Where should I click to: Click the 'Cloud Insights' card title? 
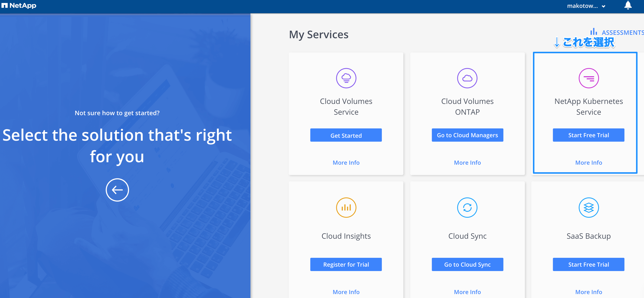pos(346,236)
